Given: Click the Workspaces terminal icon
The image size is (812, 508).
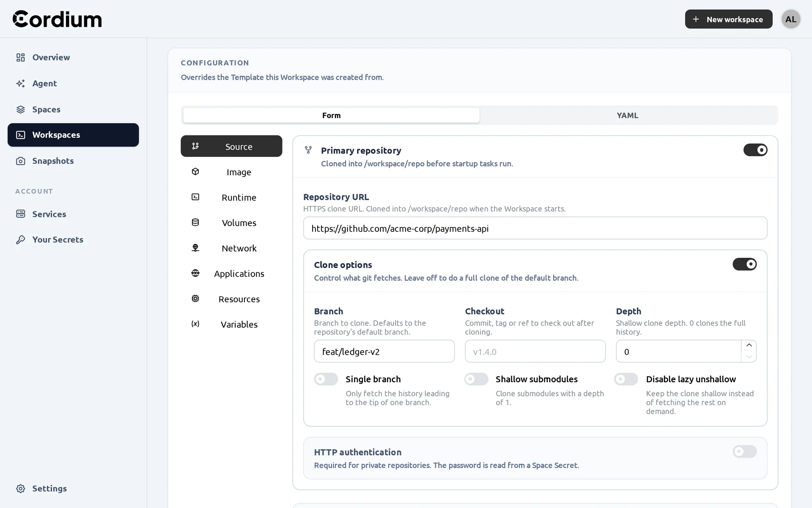Looking at the screenshot, I should pos(20,135).
